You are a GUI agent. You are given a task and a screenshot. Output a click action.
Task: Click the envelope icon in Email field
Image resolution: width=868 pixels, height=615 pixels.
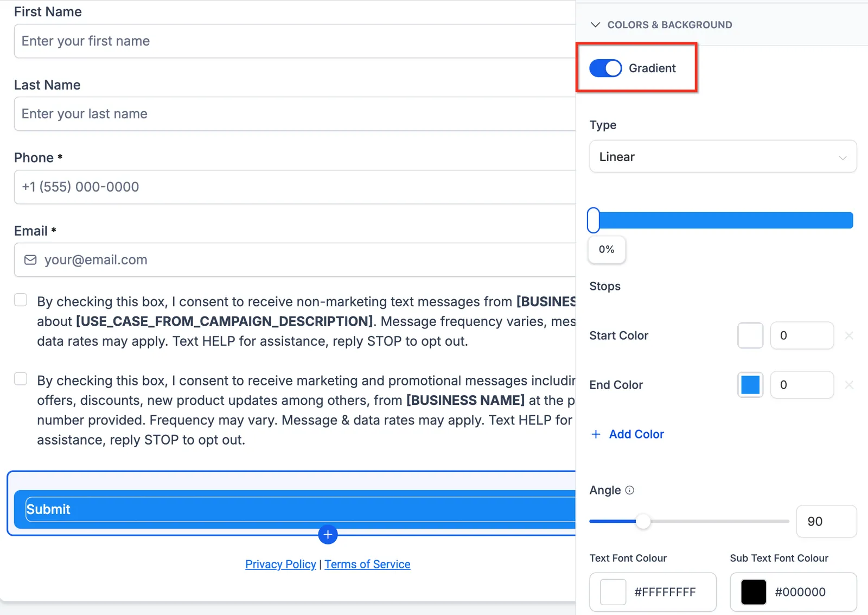[30, 260]
